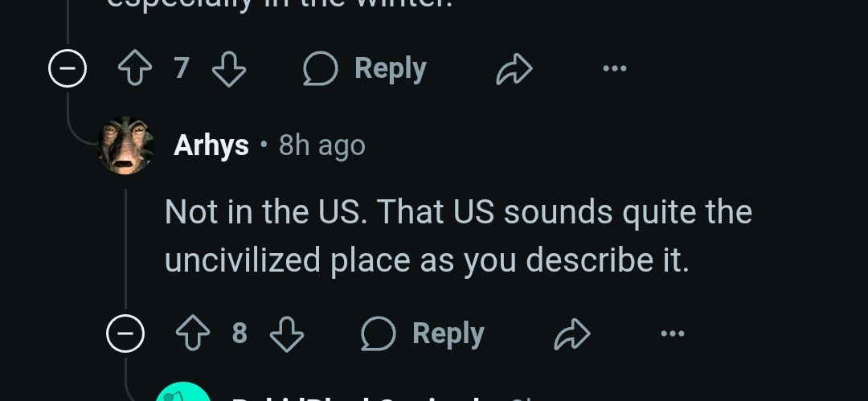Open the three-dot menu on Arhys's comment
Screen dimensions: 868x401
tap(673, 333)
